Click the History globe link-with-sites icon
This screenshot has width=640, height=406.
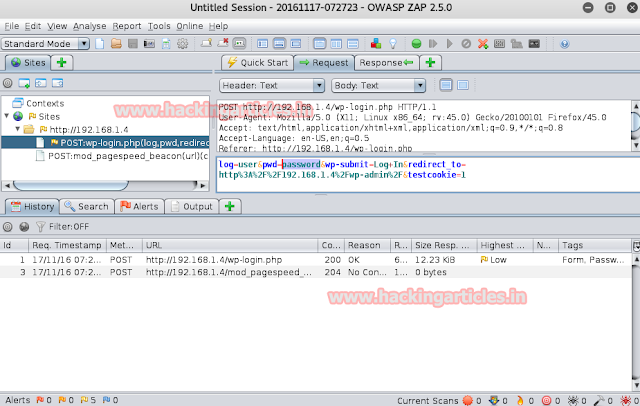[24, 226]
